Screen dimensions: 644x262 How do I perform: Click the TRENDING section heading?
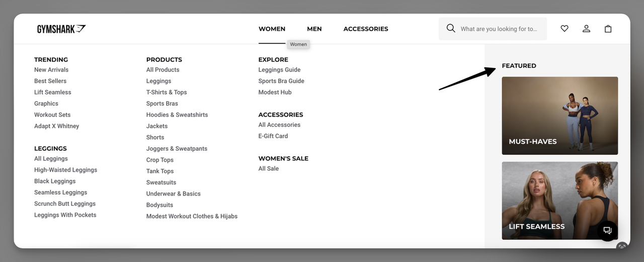coord(51,59)
